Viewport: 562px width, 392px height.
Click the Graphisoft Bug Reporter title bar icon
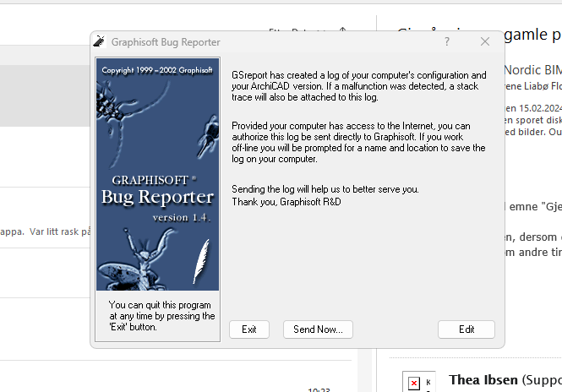[100, 41]
